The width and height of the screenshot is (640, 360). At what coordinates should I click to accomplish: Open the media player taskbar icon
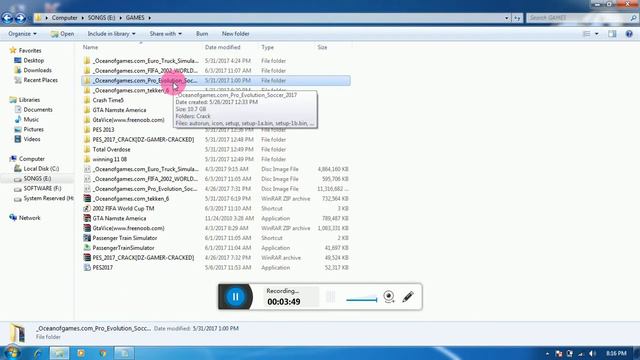pos(81,353)
